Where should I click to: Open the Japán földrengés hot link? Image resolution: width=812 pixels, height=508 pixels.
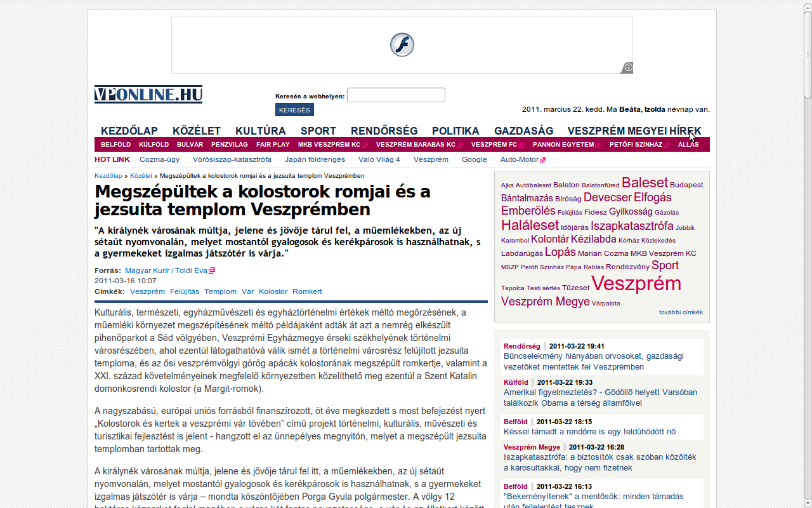coord(315,160)
